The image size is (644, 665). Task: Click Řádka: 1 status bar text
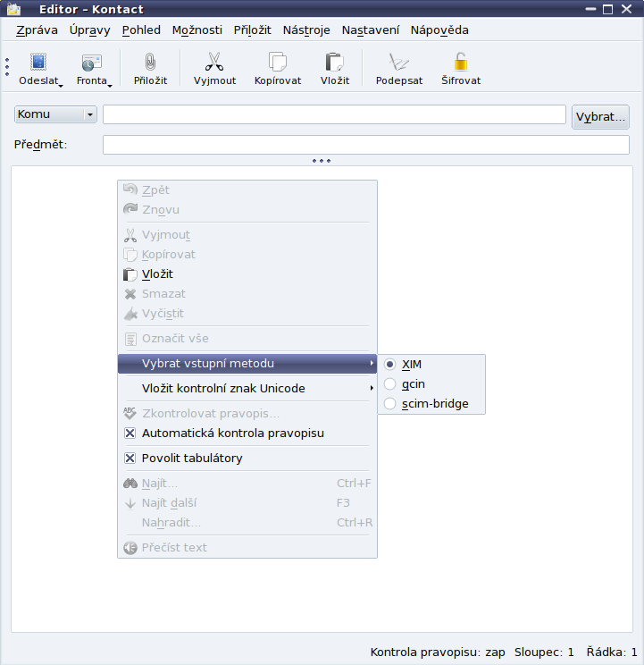pyautogui.click(x=612, y=652)
